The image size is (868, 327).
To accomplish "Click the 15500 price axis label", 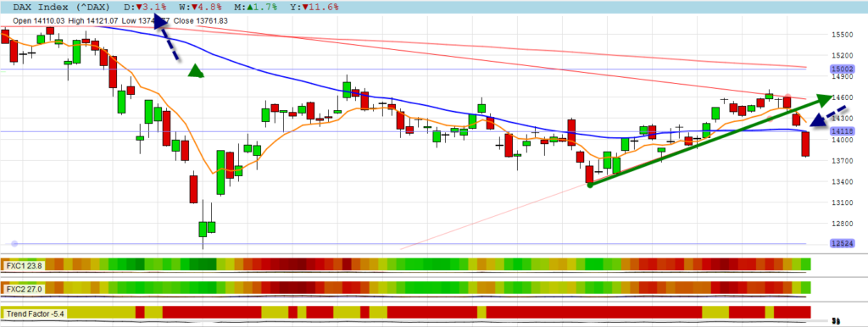I will click(x=842, y=34).
